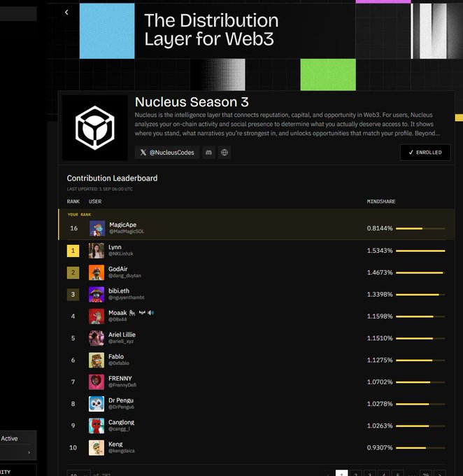The width and height of the screenshot is (463, 476).
Task: Click the Contribution Leaderboard heading
Action: (113, 178)
